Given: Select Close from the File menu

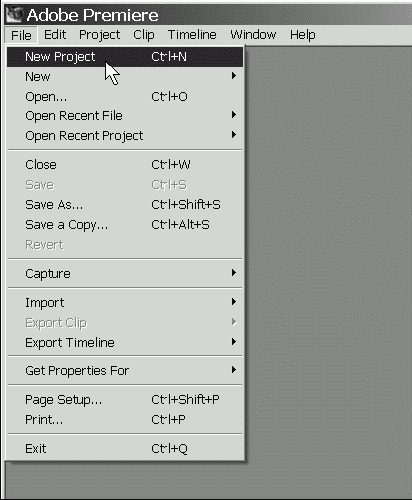Looking at the screenshot, I should pos(125,165).
